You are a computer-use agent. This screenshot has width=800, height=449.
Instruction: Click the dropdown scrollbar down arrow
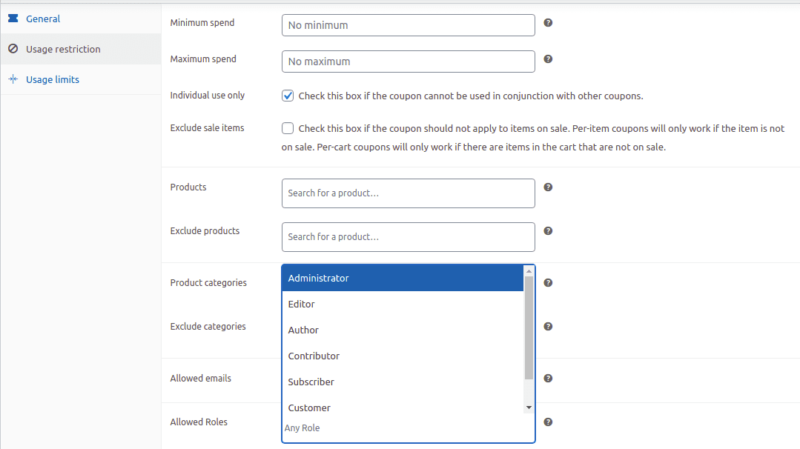pyautogui.click(x=529, y=408)
